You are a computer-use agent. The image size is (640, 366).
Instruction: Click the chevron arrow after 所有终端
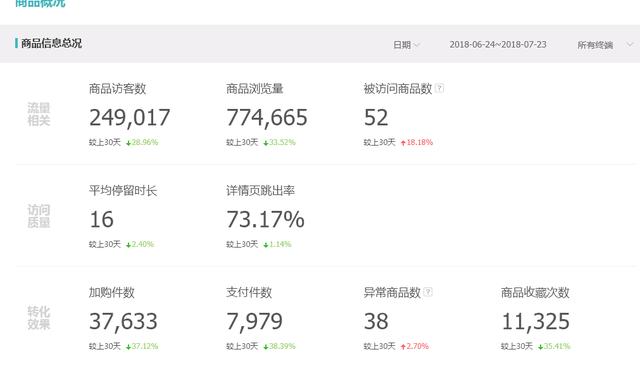(630, 44)
